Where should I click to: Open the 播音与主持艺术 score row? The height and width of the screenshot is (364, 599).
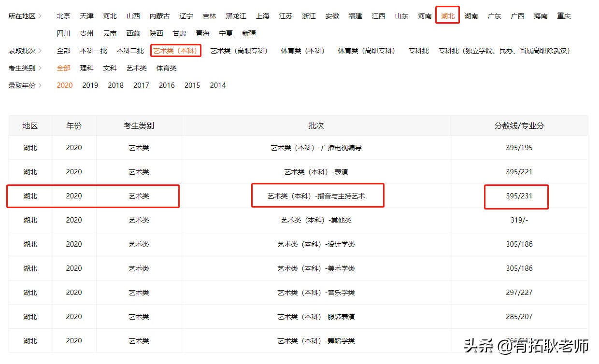317,195
